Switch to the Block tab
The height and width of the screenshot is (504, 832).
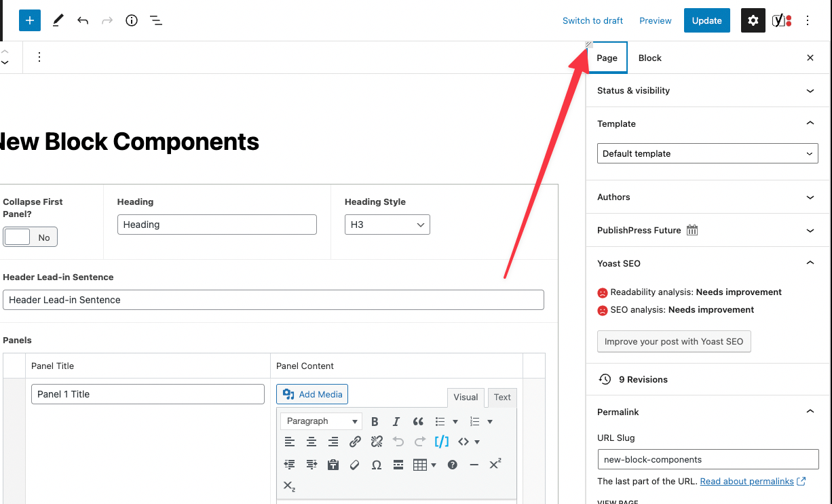[649, 58]
